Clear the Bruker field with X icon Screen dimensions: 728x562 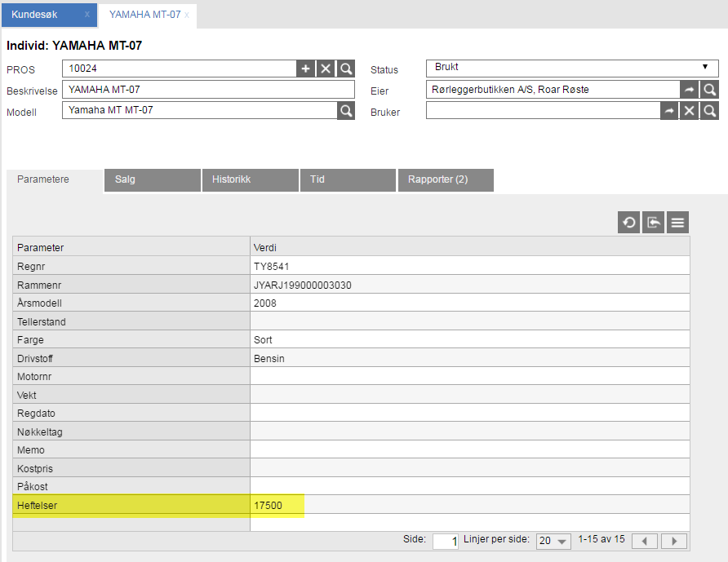690,111
